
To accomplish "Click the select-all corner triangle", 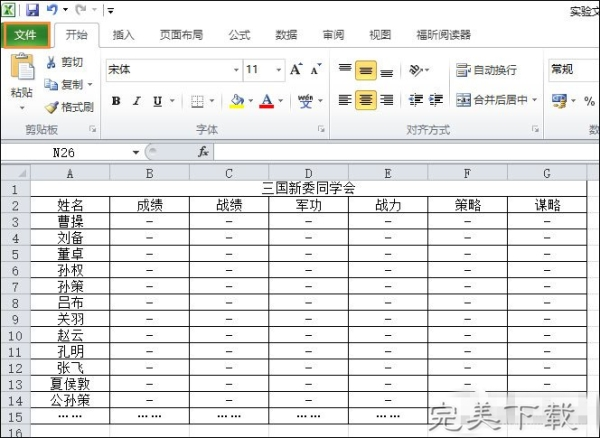I will (x=15, y=173).
